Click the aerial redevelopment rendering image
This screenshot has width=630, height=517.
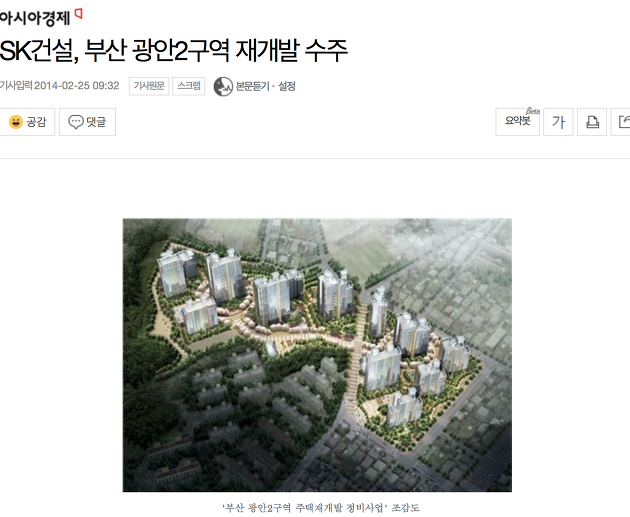[317, 355]
